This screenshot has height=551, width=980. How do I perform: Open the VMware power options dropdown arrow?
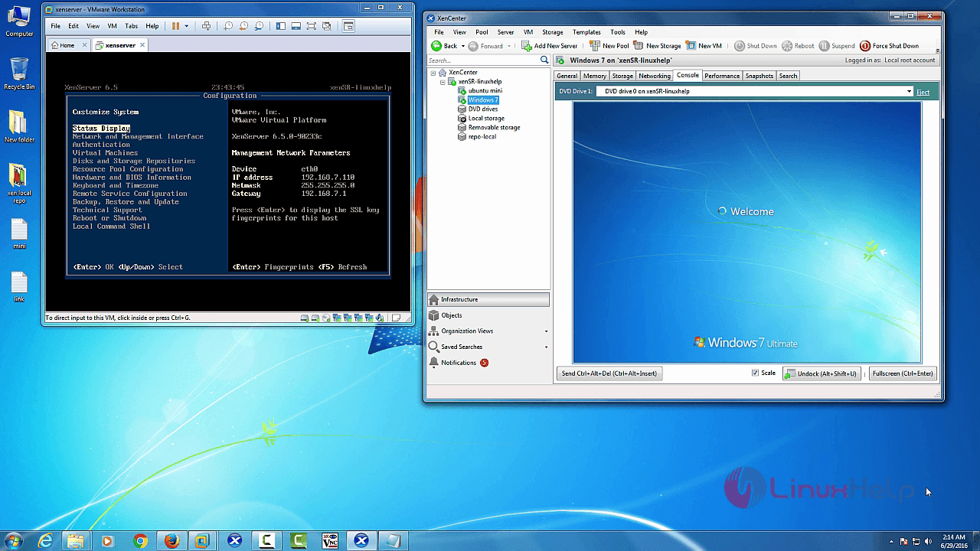pos(187,26)
